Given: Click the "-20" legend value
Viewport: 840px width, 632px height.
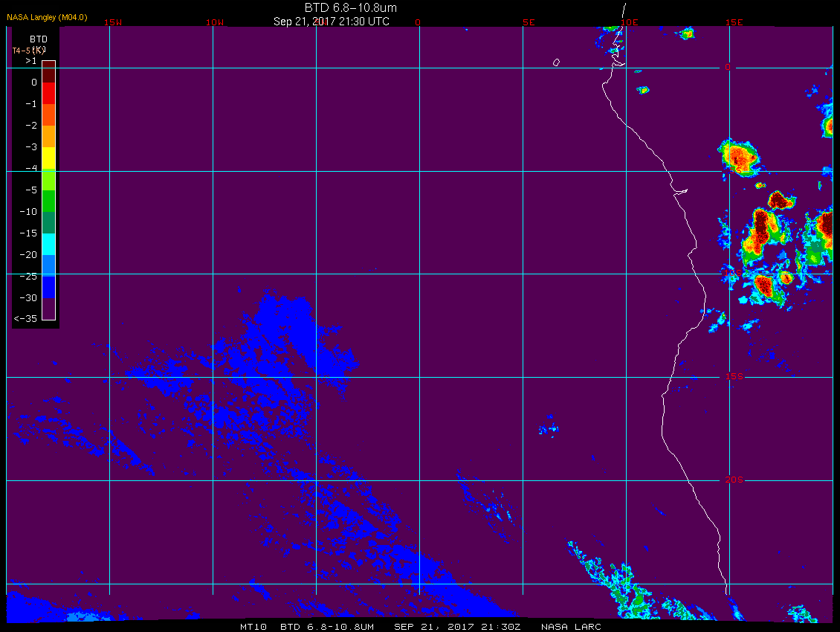Looking at the screenshot, I should tap(28, 254).
